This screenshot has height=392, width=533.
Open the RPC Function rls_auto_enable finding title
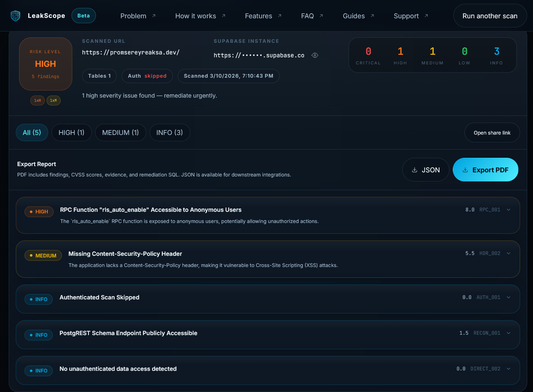click(151, 210)
